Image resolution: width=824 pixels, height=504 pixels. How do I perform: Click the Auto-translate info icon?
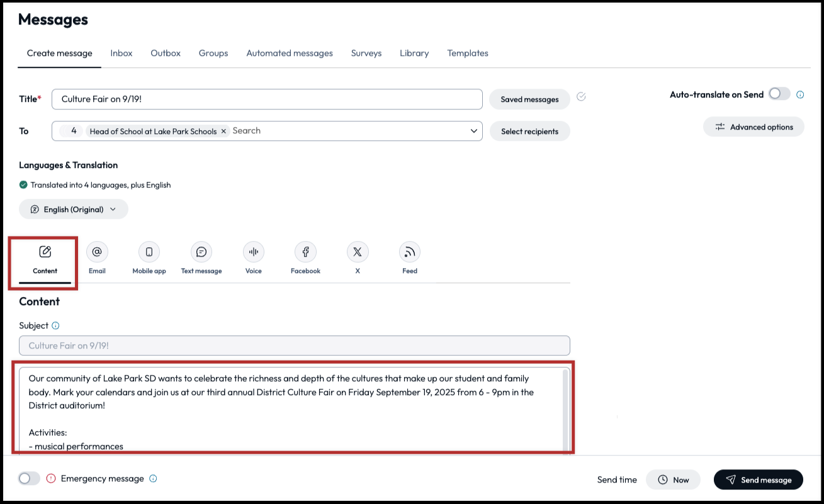(x=800, y=94)
